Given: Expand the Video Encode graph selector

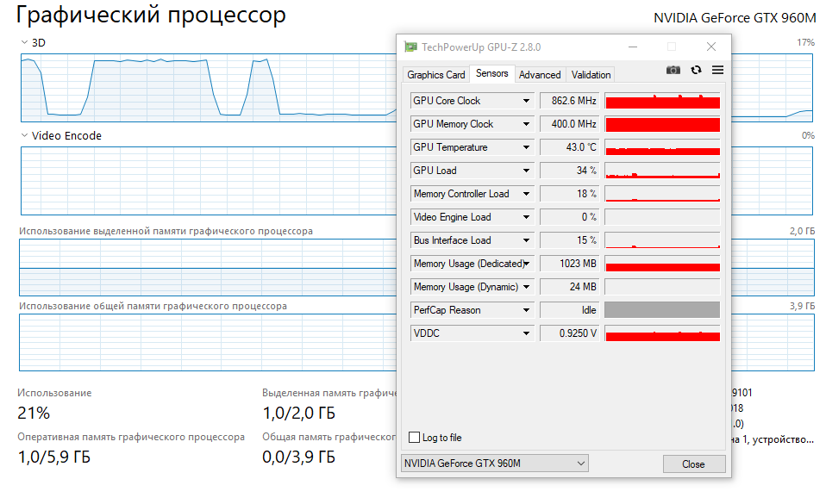Looking at the screenshot, I should [x=24, y=135].
